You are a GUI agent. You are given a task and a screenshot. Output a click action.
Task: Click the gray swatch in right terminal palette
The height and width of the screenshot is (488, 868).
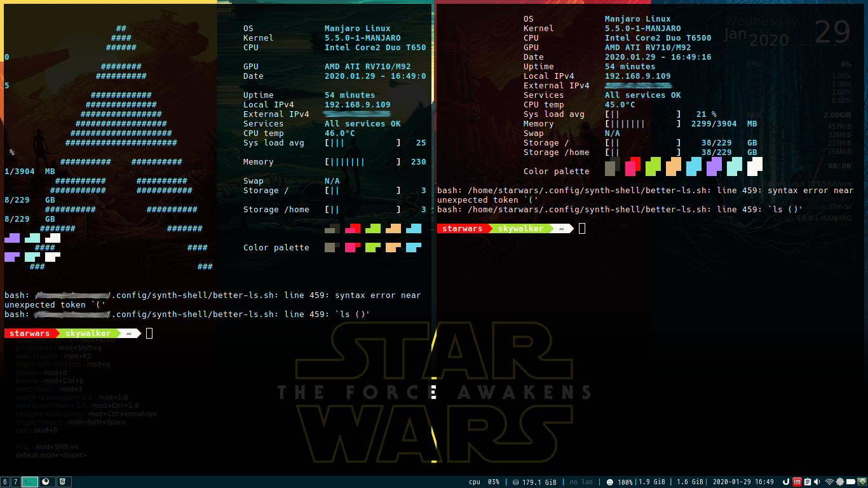point(613,166)
